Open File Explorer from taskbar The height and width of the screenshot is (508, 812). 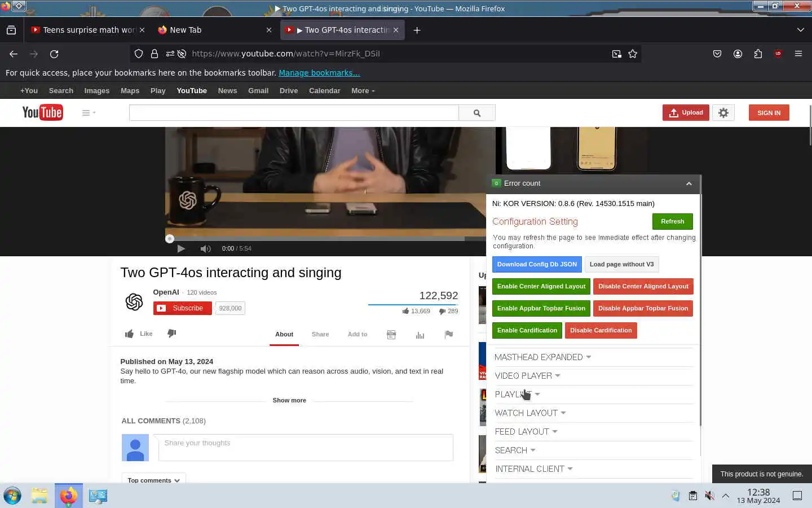coord(39,496)
